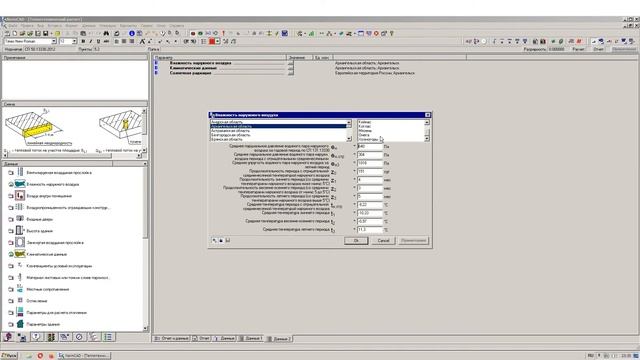Open the color dropdown arrow next to red swatch
Screen dimensions: 640x360
point(218,41)
